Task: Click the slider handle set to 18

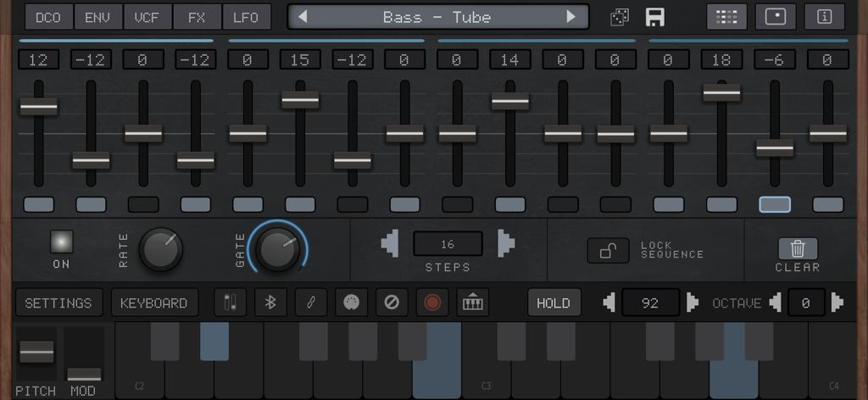Action: (x=722, y=93)
